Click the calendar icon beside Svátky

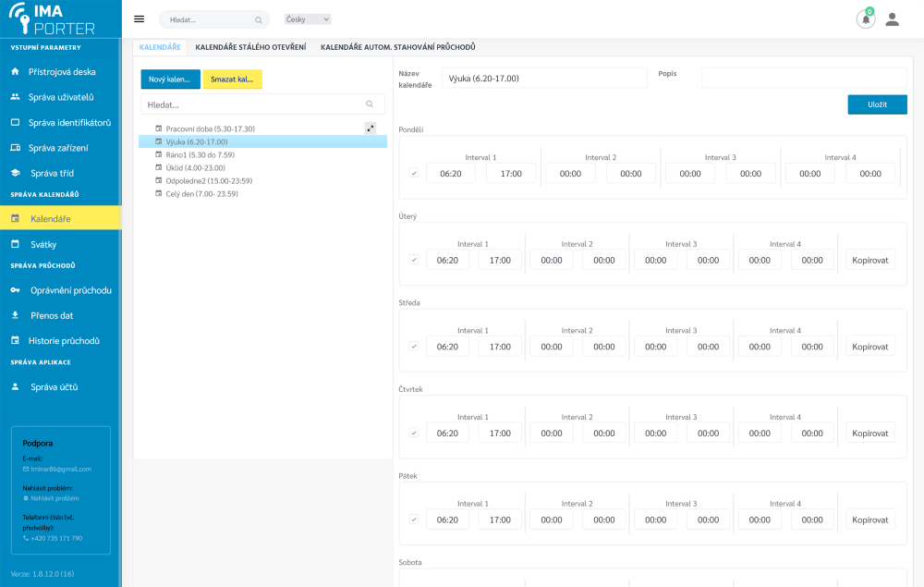(x=16, y=244)
